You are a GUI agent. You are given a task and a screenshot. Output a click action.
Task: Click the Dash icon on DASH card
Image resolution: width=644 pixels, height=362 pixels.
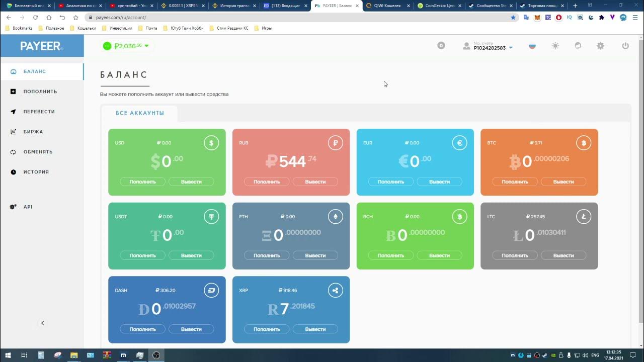(x=211, y=291)
